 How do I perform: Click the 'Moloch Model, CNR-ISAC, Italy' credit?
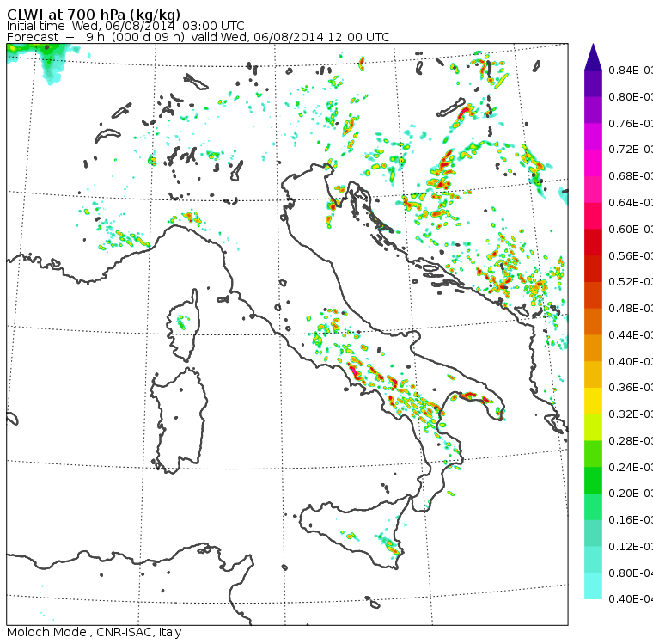[x=95, y=632]
